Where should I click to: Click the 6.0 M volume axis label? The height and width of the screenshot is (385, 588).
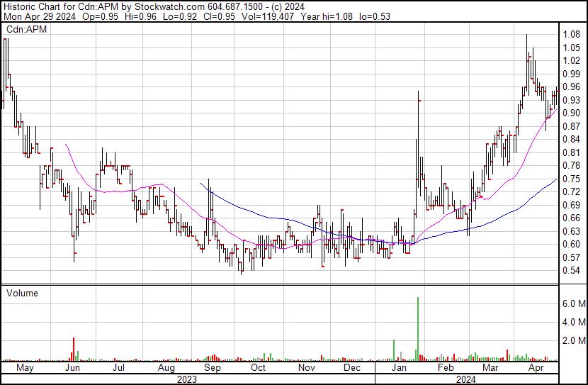[573, 303]
